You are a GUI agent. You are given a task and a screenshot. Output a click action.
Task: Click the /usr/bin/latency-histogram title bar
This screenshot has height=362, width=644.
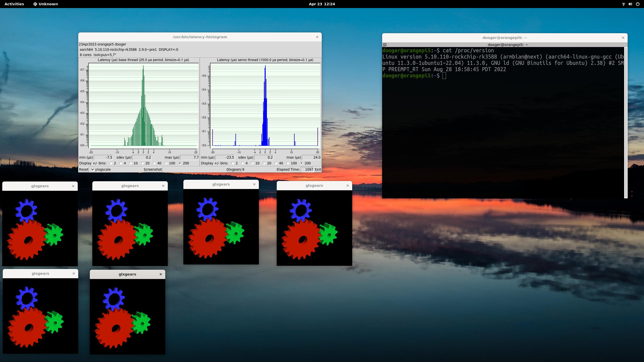pos(200,37)
